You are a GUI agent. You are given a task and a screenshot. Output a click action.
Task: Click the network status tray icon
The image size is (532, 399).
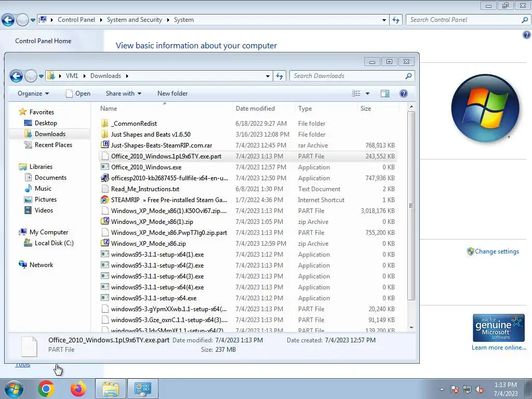pos(467,389)
